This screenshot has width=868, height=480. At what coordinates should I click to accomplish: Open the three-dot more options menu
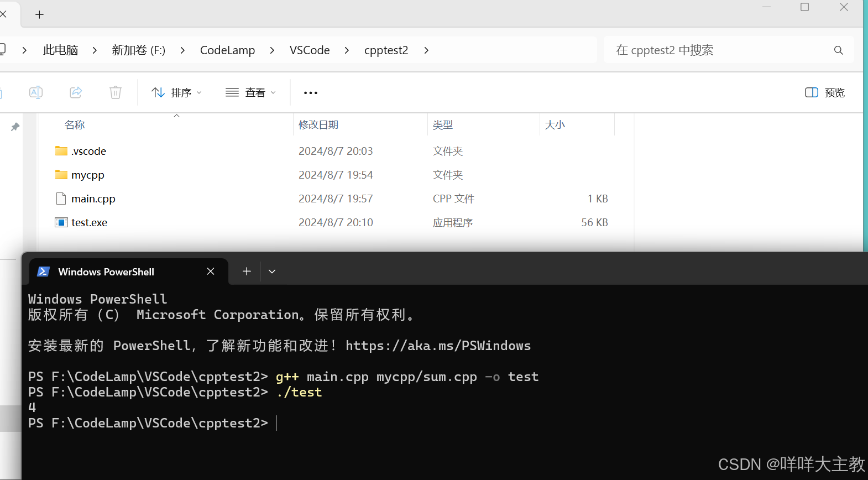point(311,92)
